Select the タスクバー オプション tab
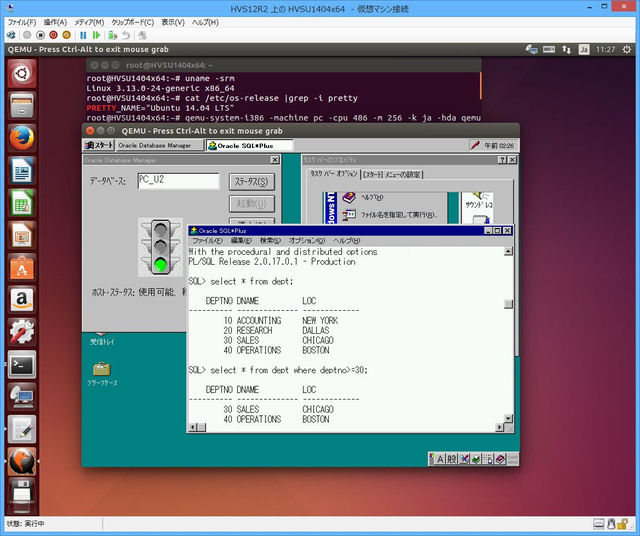Viewport: 640px width, 536px height. [333, 174]
